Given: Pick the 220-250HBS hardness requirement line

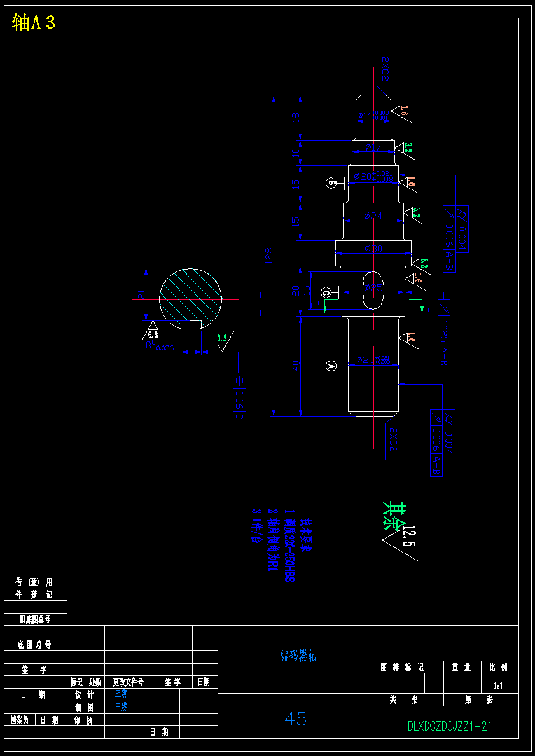Looking at the screenshot, I should tap(288, 546).
